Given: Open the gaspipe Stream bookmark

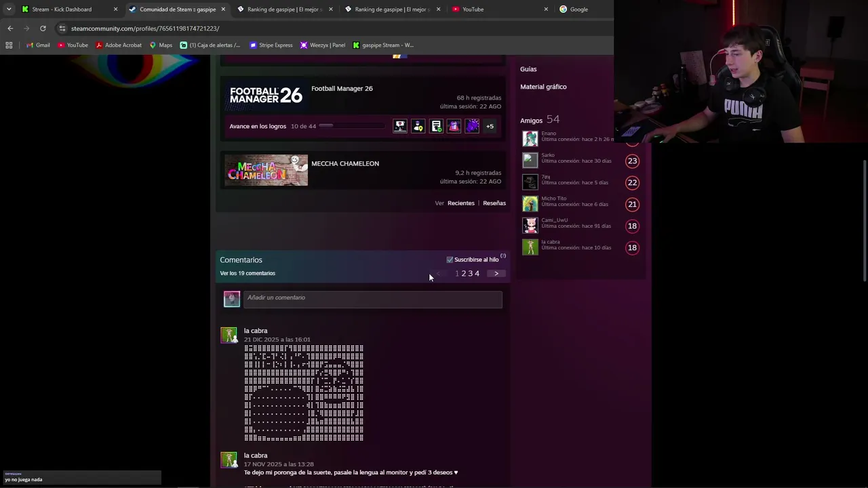Looking at the screenshot, I should pyautogui.click(x=383, y=45).
